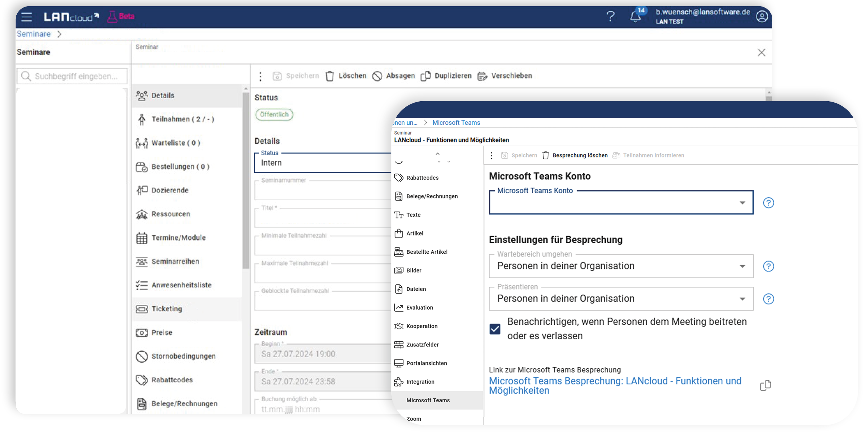
Task: Copy the Microsoft Teams meeting link icon
Action: pos(765,385)
